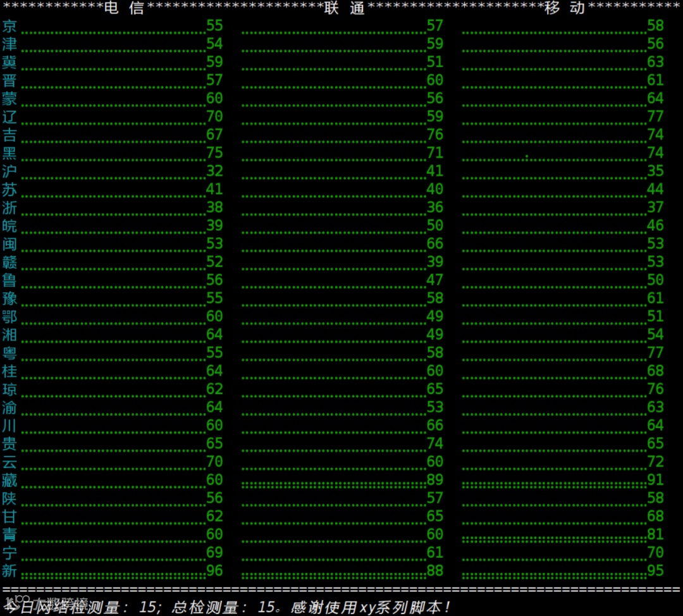
Task: Click the 联通 column header
Action: 344,8
